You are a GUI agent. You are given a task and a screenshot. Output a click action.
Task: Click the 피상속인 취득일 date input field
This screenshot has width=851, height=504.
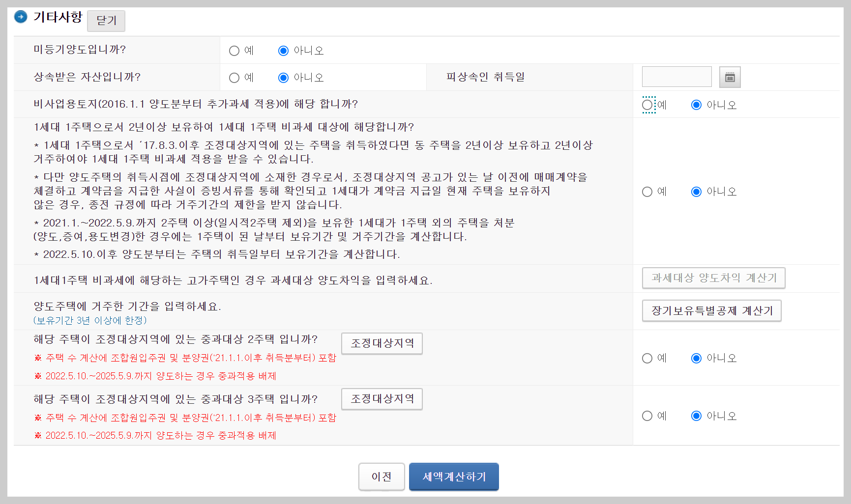coord(676,77)
